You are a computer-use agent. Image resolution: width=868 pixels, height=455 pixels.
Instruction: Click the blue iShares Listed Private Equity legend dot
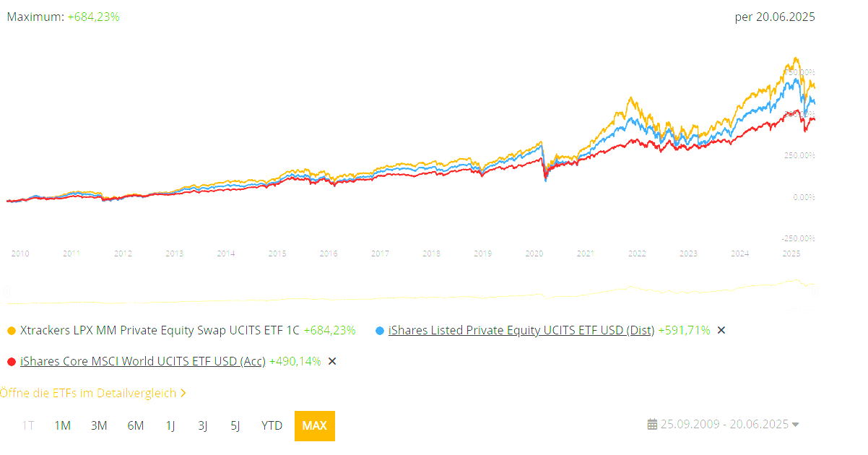(380, 331)
